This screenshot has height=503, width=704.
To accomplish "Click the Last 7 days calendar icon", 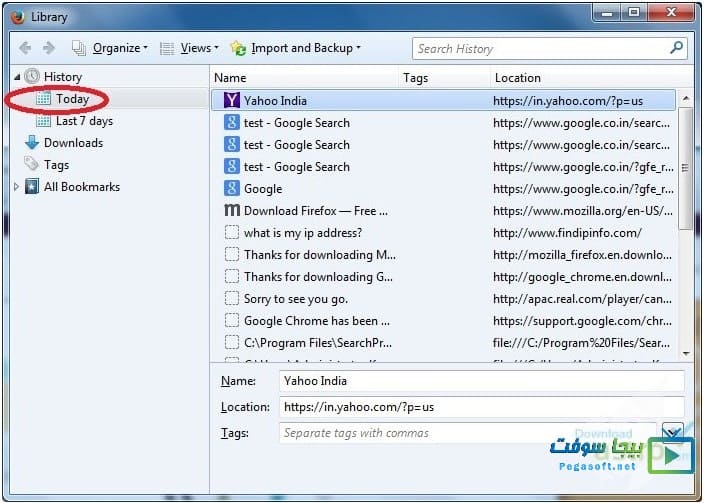I will (44, 121).
